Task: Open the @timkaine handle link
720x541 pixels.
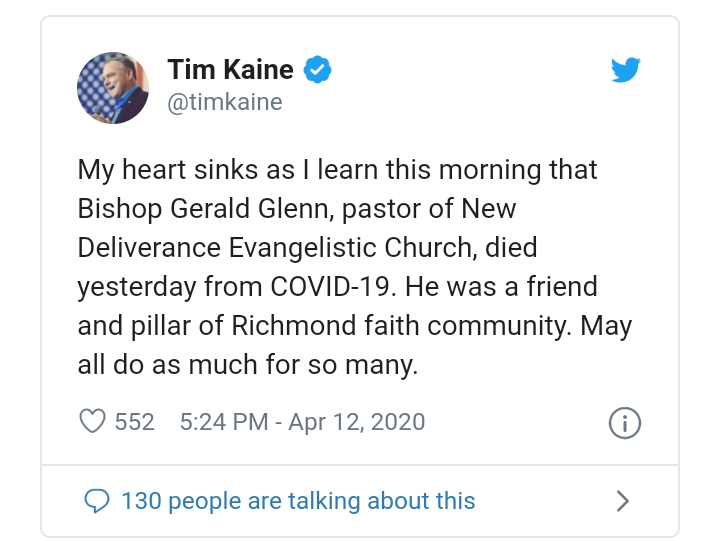Action: coord(225,102)
